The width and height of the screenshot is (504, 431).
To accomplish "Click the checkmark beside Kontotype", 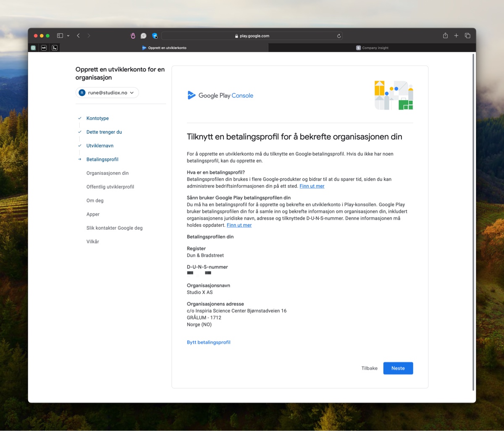I will pos(79,118).
